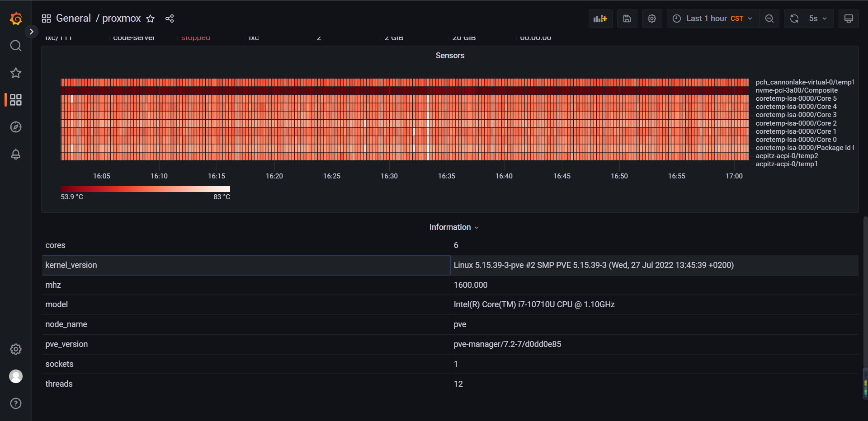This screenshot has width=868, height=421.
Task: Zoom out the time range
Action: pyautogui.click(x=769, y=19)
